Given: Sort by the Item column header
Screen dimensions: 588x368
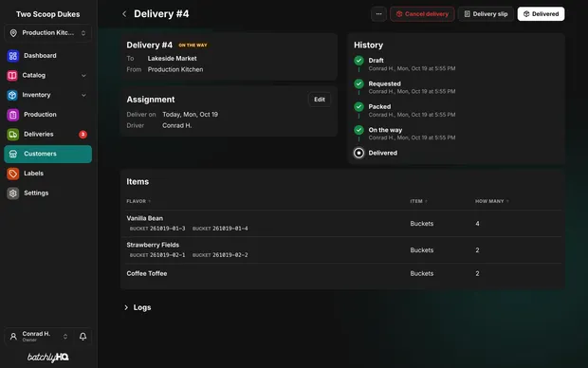Looking at the screenshot, I should (x=418, y=201).
